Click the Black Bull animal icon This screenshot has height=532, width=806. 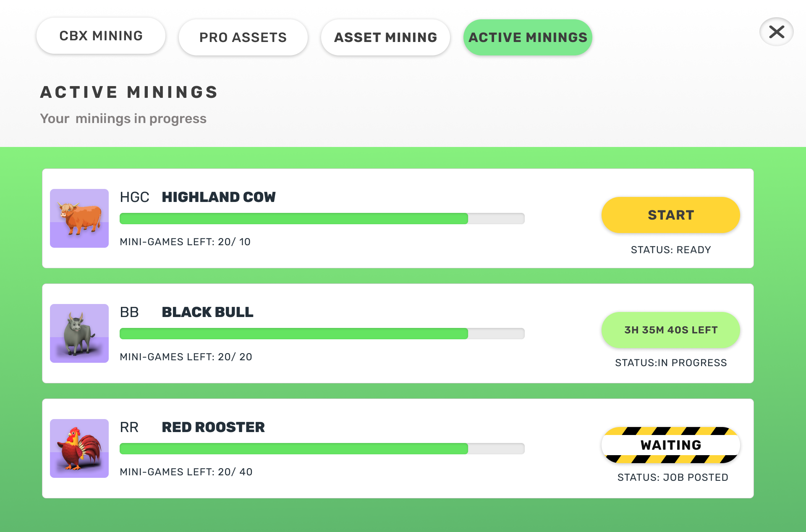click(79, 333)
